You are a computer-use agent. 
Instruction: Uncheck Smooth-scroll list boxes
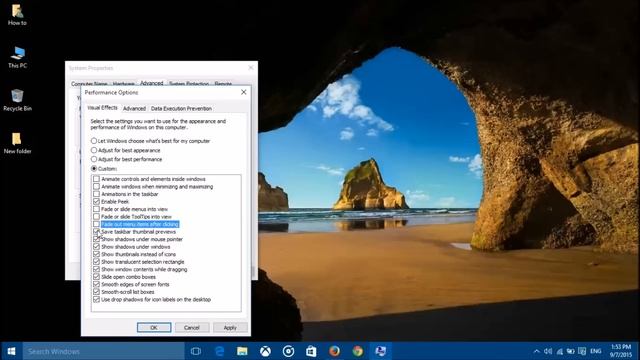[96, 292]
